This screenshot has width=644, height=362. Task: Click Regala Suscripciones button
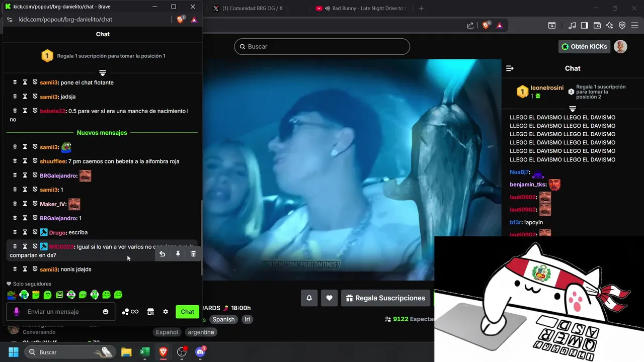[385, 298]
